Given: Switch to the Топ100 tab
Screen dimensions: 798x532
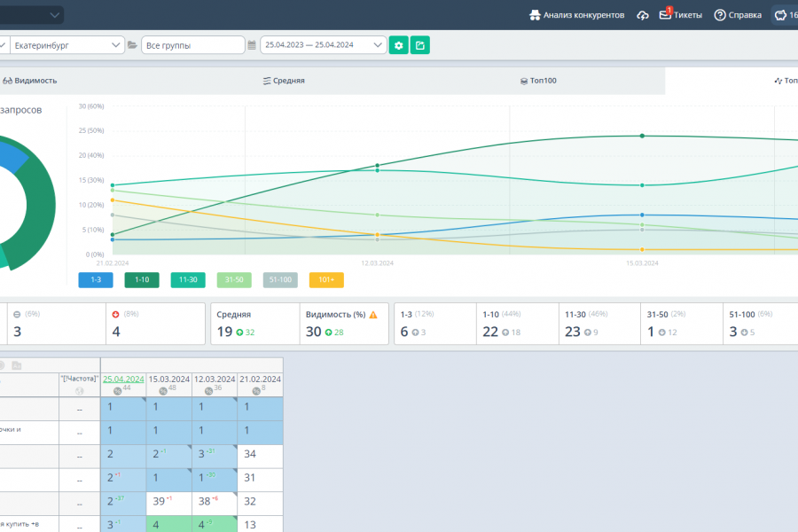Looking at the screenshot, I should click(x=538, y=81).
